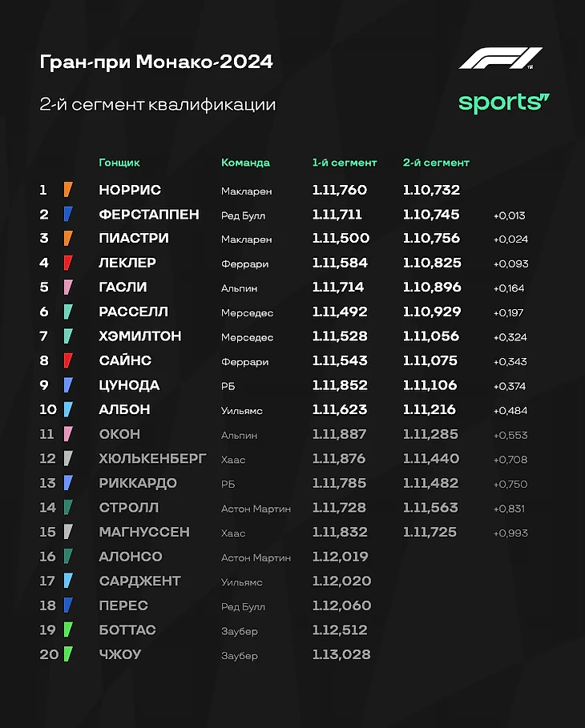Click the green Sauber marker beside Чжоу
Screen dimensions: 585x728
point(68,654)
